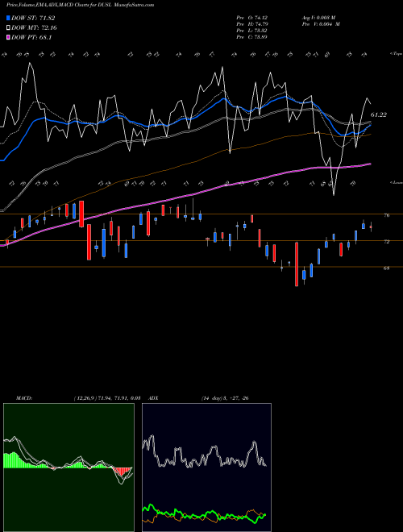Select the 'DOW MT: 72.16' legend label
403x532 pixels.
click(35, 28)
